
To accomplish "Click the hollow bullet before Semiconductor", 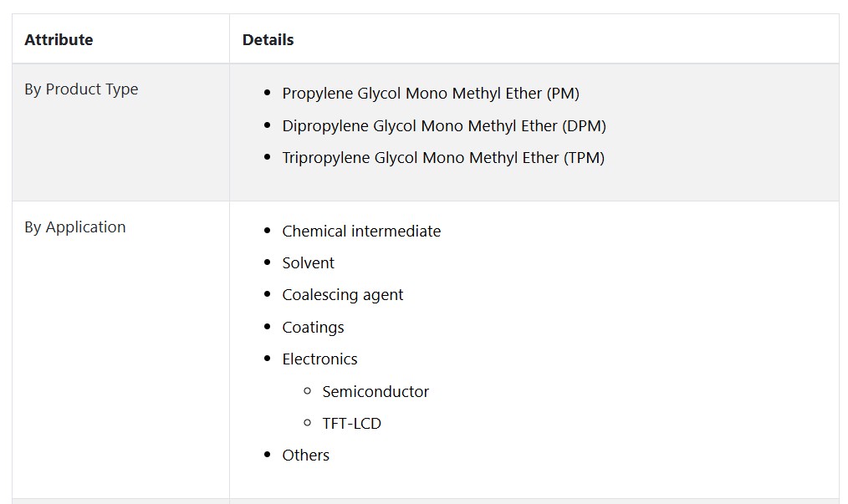I will click(x=307, y=390).
